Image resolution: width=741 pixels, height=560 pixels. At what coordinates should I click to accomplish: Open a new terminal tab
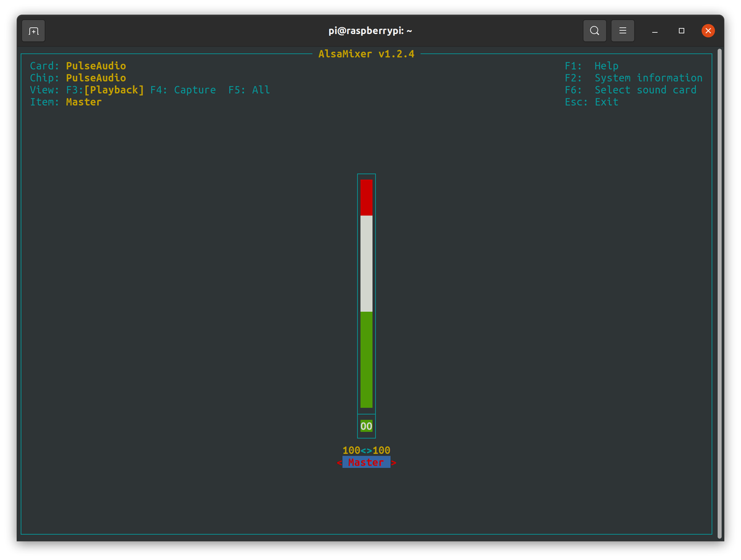pos(33,31)
